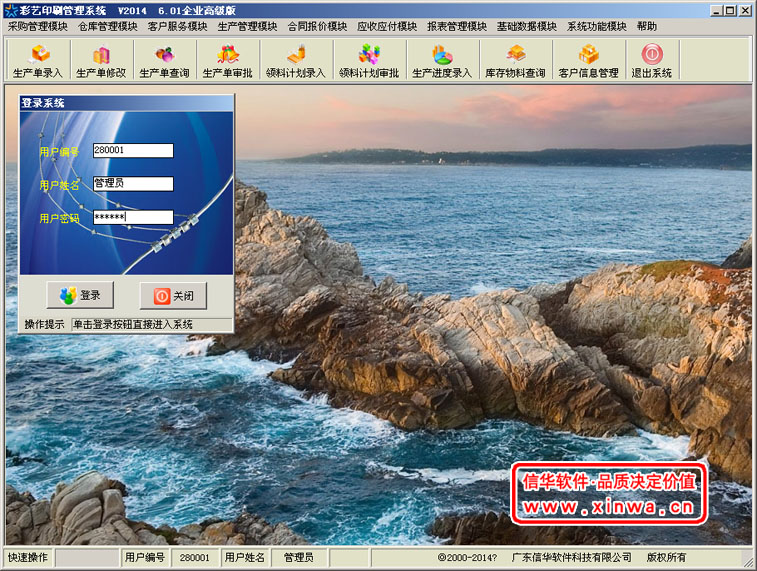Image resolution: width=757 pixels, height=571 pixels.
Task: Focus the 用户密码 password field
Action: 133,217
